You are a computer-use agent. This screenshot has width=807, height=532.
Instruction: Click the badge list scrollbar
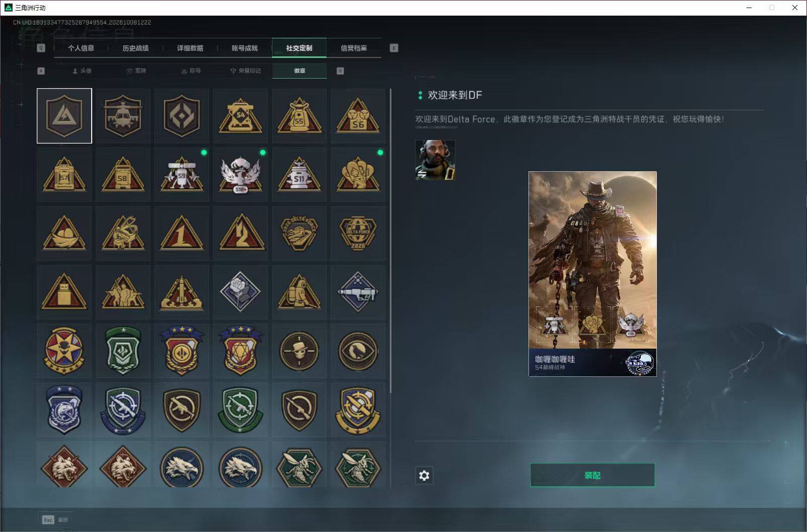coord(391,241)
